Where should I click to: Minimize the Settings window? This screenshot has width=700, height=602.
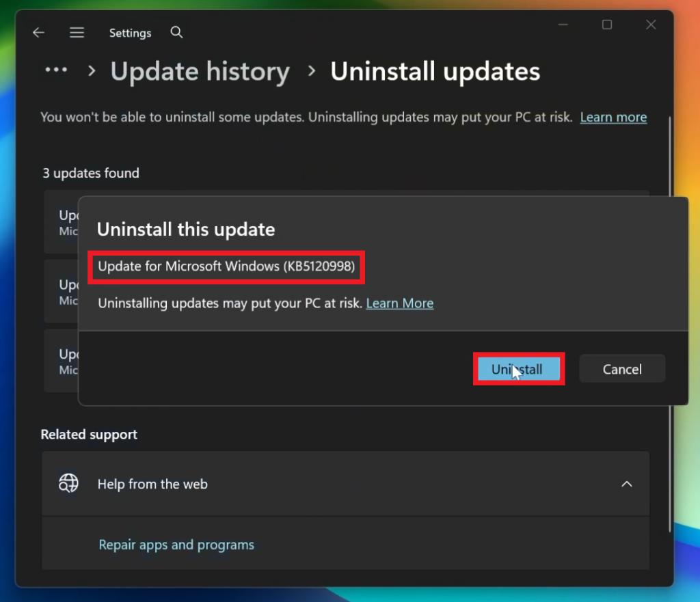(563, 25)
